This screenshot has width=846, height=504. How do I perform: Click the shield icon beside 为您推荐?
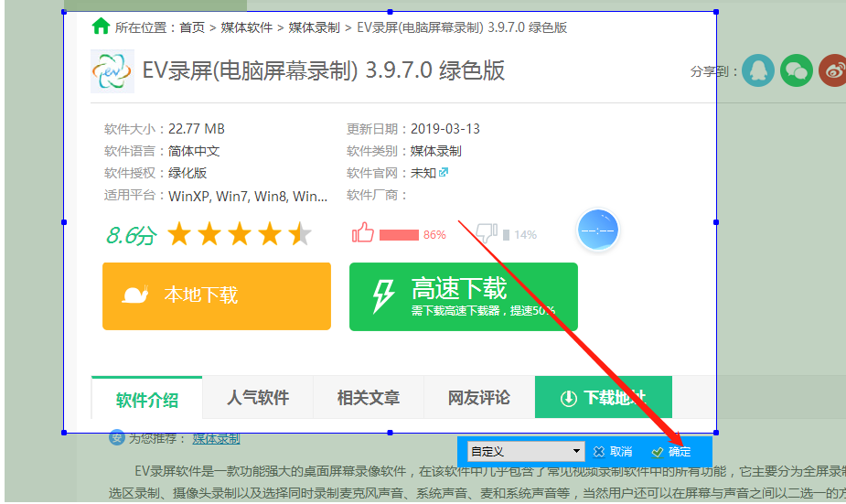pos(116,437)
